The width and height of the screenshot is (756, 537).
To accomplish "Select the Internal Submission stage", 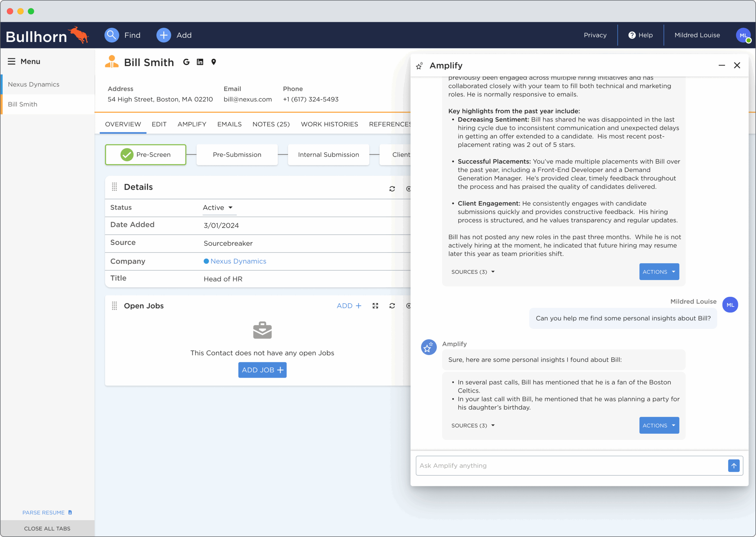I will pos(328,154).
